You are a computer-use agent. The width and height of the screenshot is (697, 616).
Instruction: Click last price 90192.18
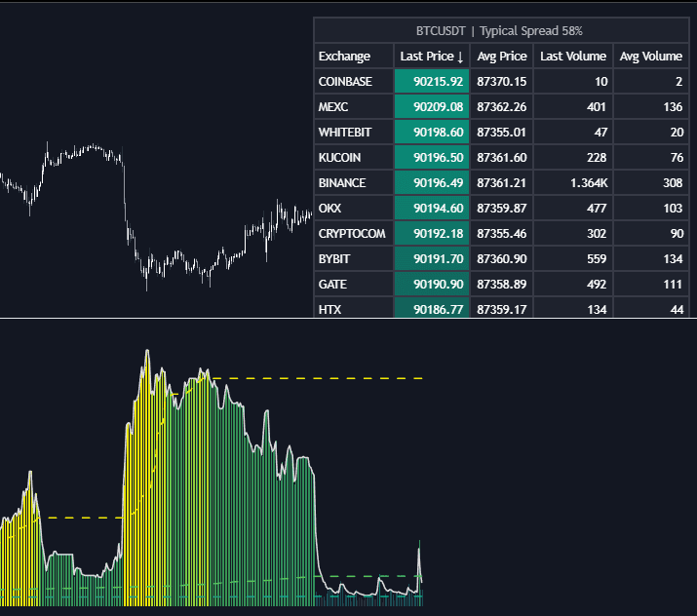point(432,233)
